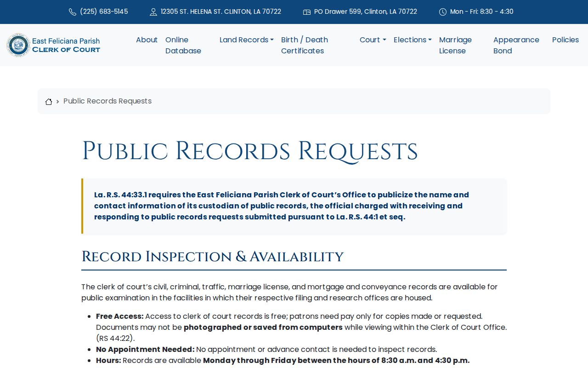Click the No Appointment Needed bullet label
This screenshot has width=588, height=368.
(x=145, y=350)
